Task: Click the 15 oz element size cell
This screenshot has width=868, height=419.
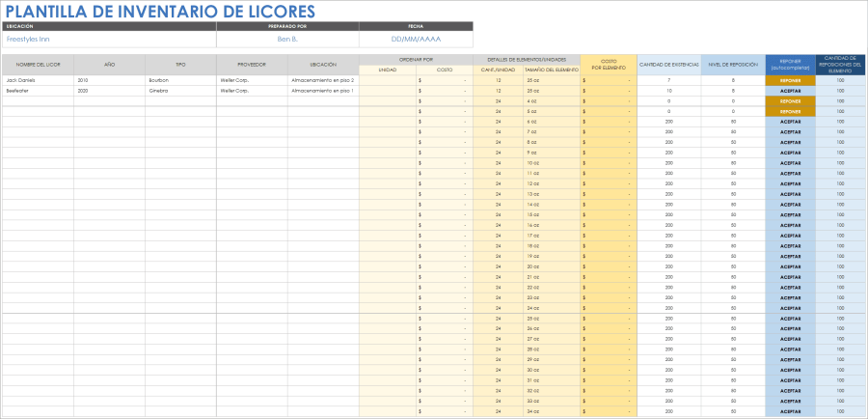Action: pyautogui.click(x=552, y=215)
